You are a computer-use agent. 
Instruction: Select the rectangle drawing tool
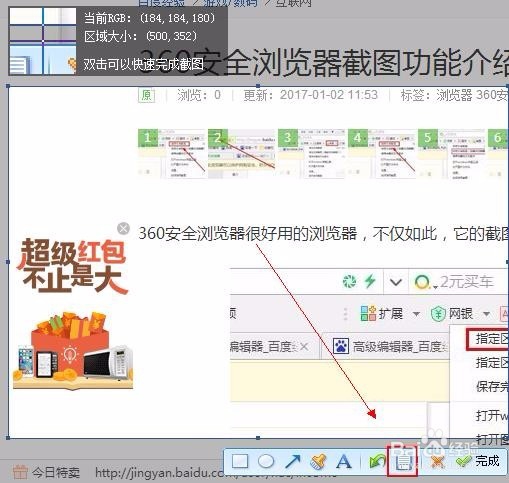[x=240, y=461]
